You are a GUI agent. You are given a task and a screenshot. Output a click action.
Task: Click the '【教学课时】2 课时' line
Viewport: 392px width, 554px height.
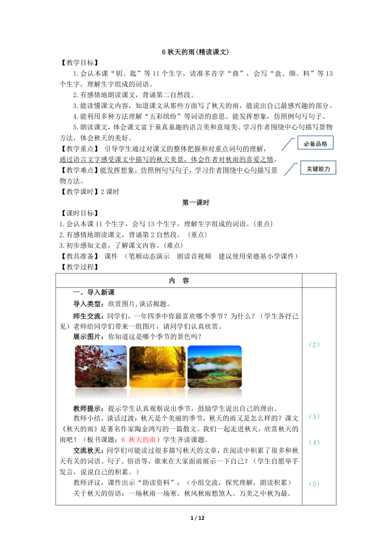click(x=89, y=192)
